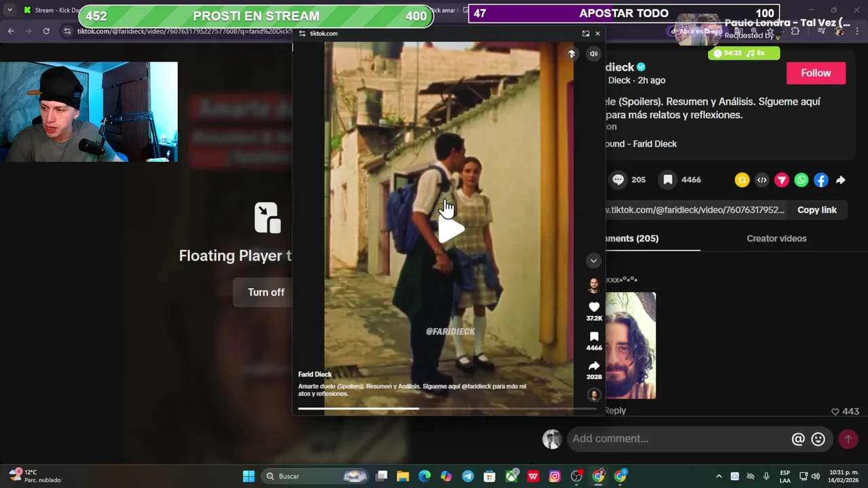
Task: Switch to the Creator videos tab
Action: (776, 239)
